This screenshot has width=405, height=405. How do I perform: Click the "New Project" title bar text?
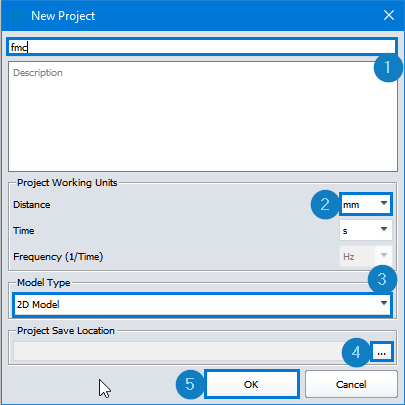(63, 16)
